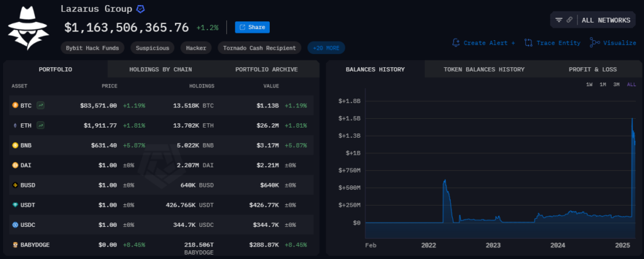Select the BALANCES HISTORY tab
Screen dimensions: 644x259
click(375, 69)
